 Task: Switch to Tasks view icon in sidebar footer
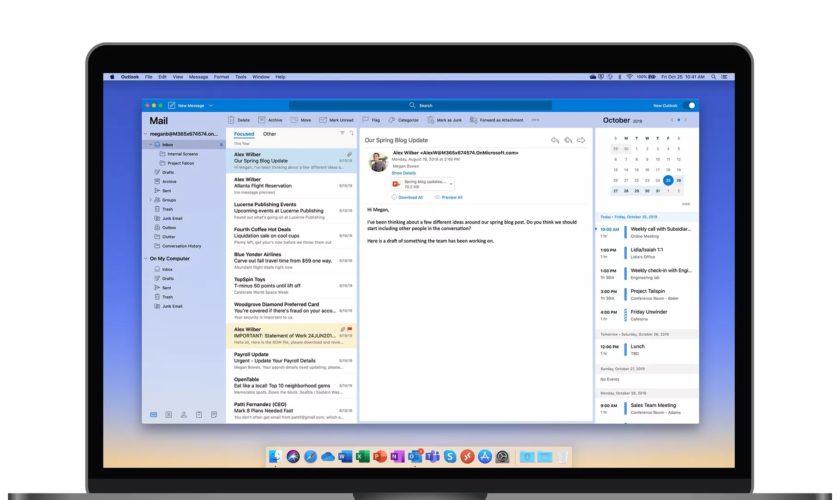click(199, 415)
